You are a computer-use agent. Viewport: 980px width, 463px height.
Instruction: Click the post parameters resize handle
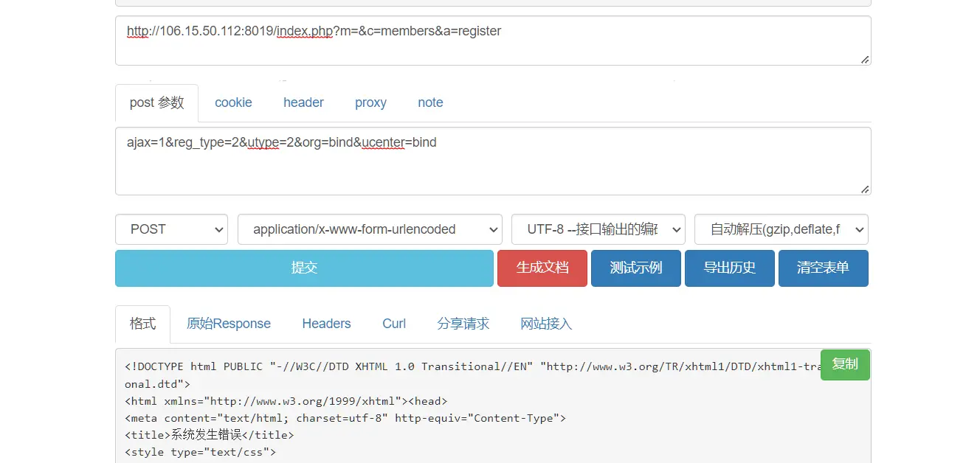coord(865,189)
